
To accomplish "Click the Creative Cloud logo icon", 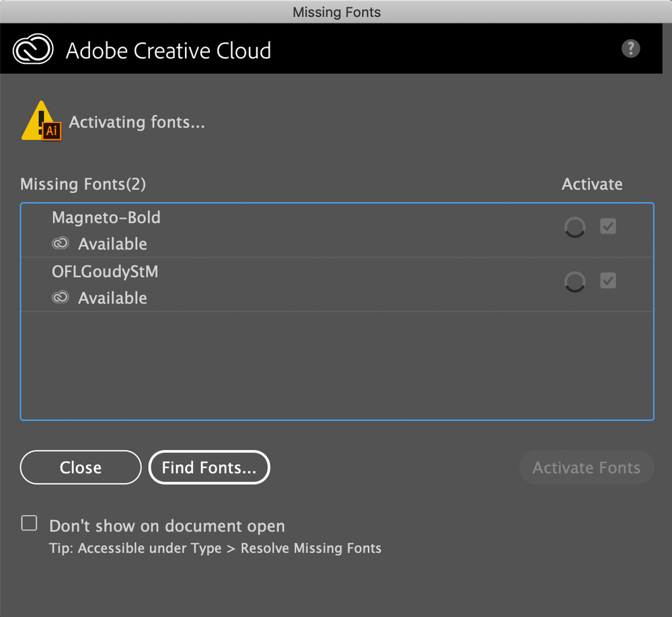I will (x=33, y=50).
